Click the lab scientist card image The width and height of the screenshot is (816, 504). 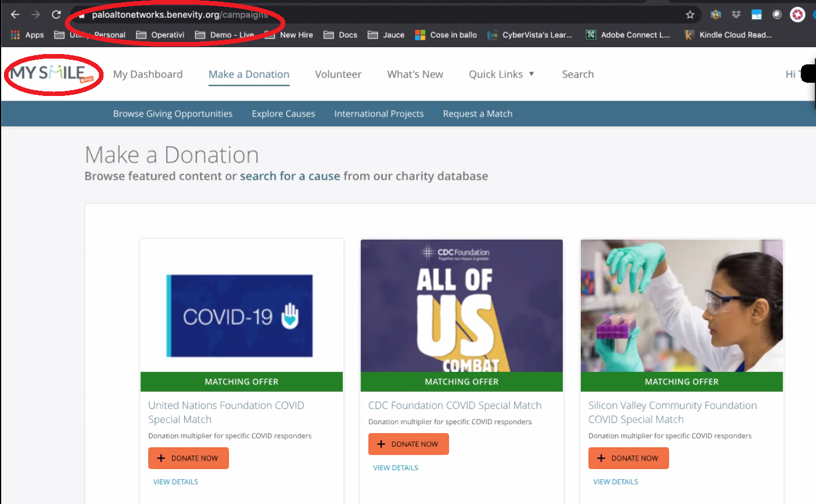(x=682, y=306)
